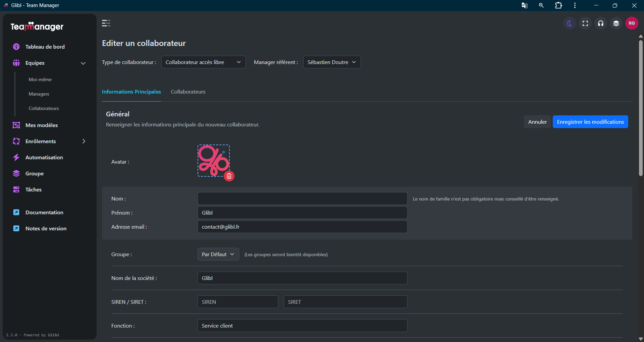
Task: Open the browser extensions puzzle icon
Action: tap(558, 5)
